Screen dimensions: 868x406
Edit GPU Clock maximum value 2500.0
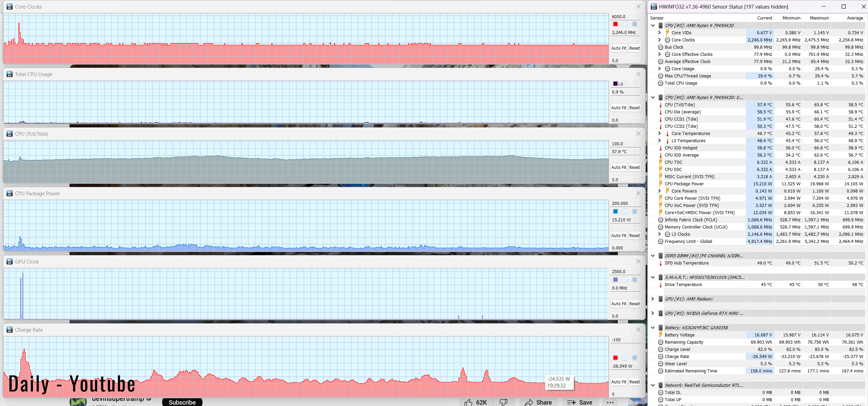tap(625, 272)
